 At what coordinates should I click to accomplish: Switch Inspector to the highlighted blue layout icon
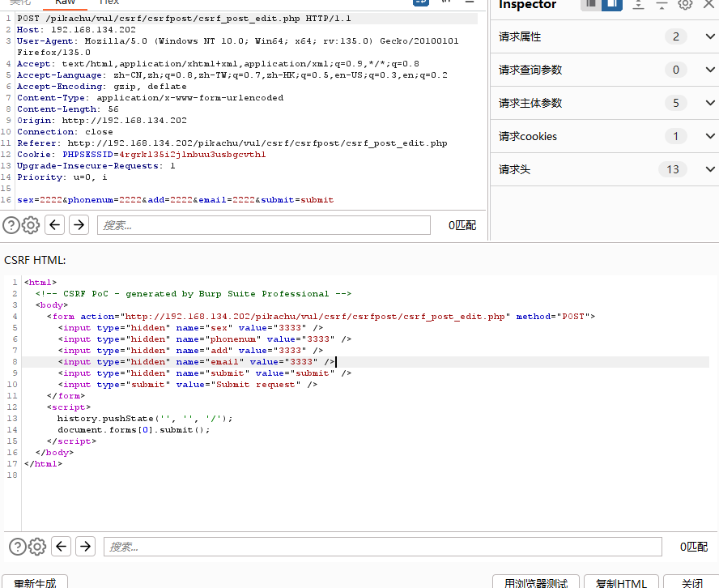point(611,4)
